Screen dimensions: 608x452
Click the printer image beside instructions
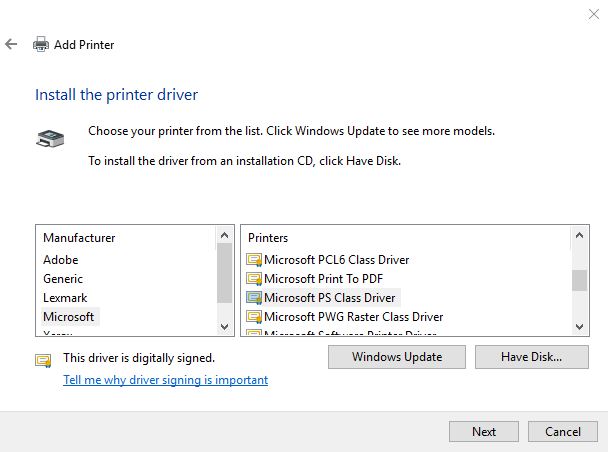point(50,139)
